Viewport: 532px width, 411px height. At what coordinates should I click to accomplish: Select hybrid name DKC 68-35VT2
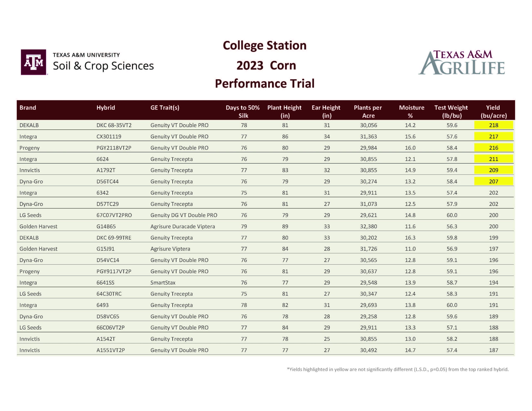pos(114,125)
